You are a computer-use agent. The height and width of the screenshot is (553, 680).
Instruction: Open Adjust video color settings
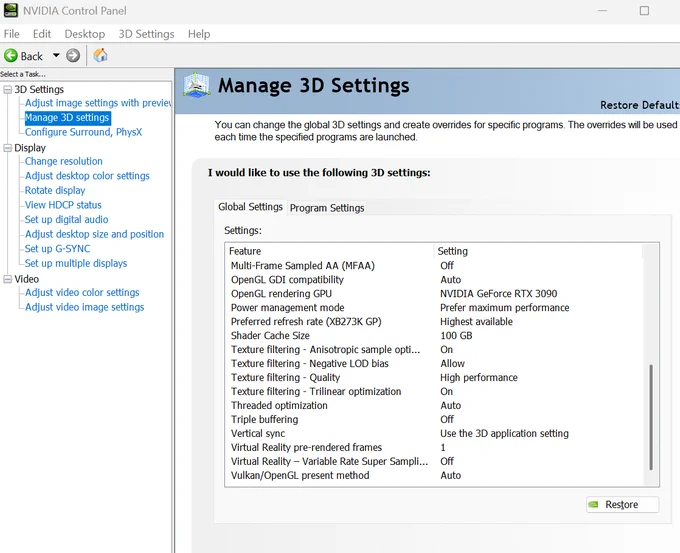[x=82, y=292]
